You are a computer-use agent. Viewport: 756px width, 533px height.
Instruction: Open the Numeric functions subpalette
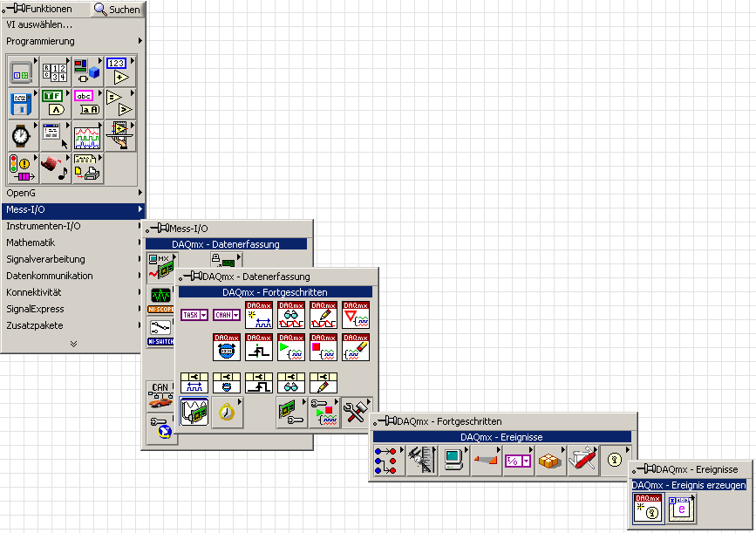[x=119, y=72]
